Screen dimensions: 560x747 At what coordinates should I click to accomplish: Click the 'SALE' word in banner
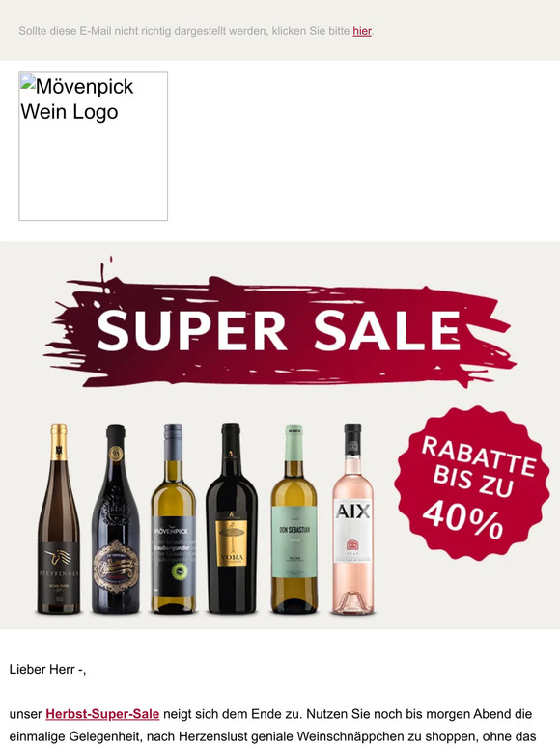(387, 330)
